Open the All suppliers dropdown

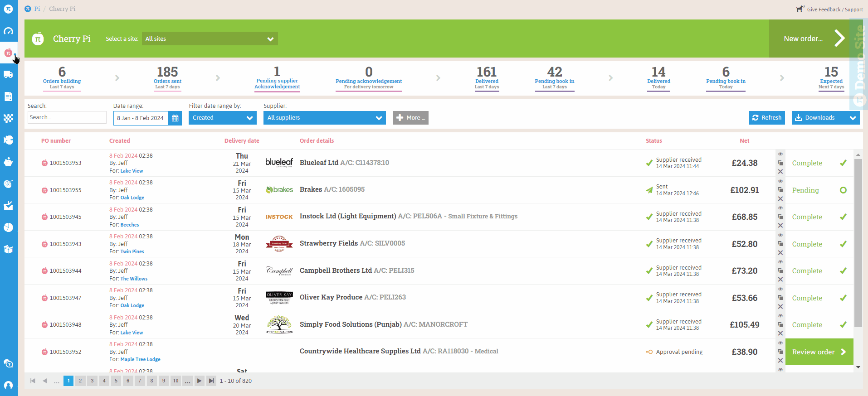point(325,118)
